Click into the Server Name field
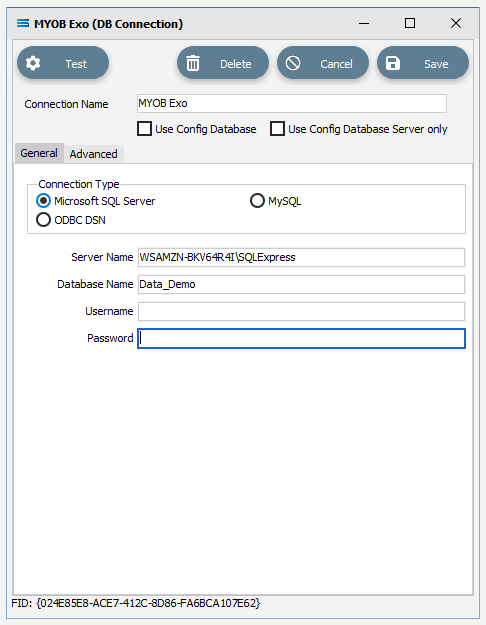This screenshot has width=486, height=625. click(x=301, y=257)
